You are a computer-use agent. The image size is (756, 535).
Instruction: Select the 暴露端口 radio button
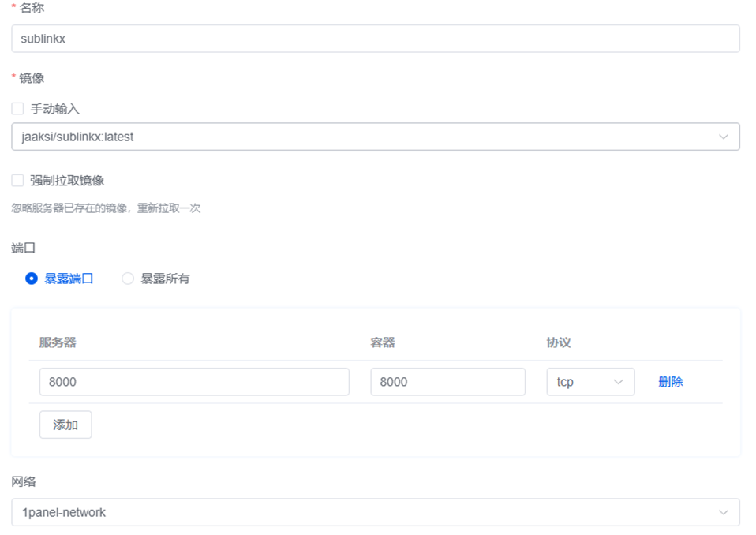point(32,279)
